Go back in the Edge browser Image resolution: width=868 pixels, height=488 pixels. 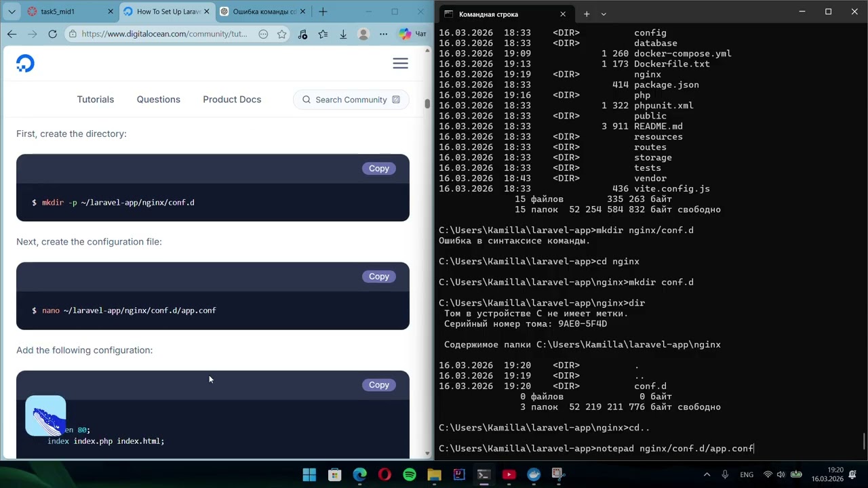[12, 34]
